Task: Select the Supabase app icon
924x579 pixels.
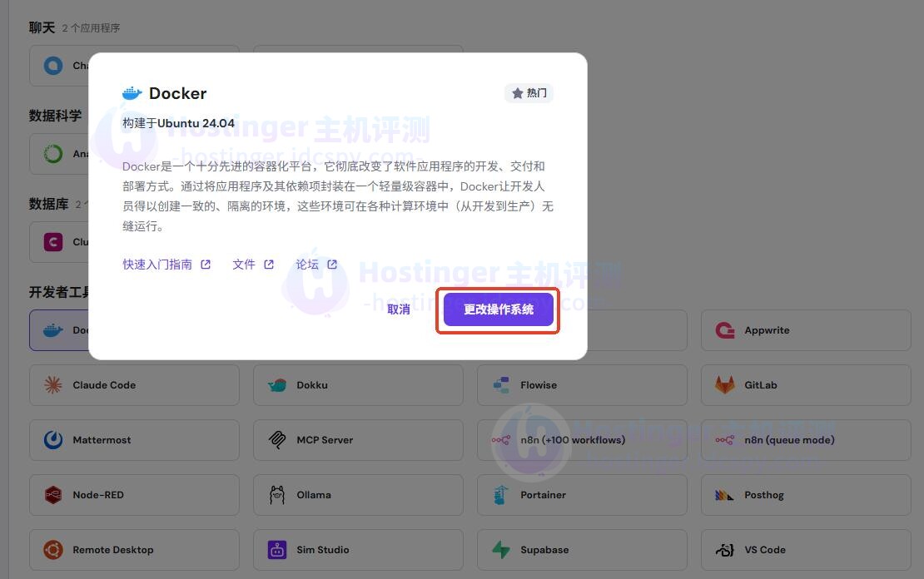Action: point(501,549)
